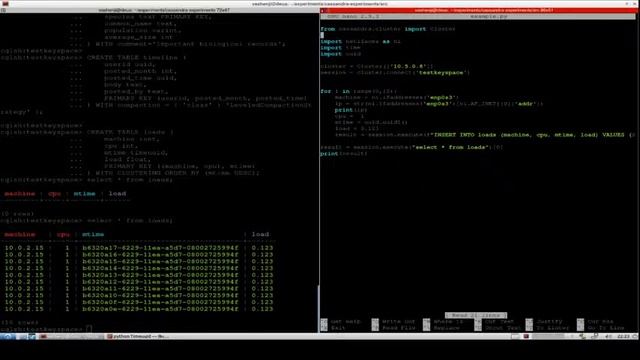Click the mtime value b6320a16-6229-11ea-a5d7-08002725994f
Screen dimensions: 640x360
coord(160,255)
